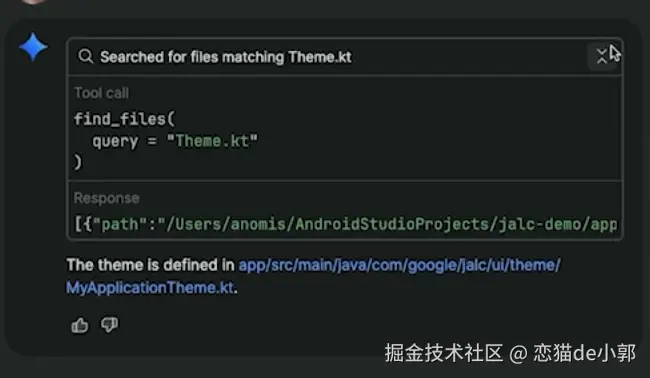The height and width of the screenshot is (378, 650).
Task: Click the 'query' parameter name in the code
Action: (115, 141)
